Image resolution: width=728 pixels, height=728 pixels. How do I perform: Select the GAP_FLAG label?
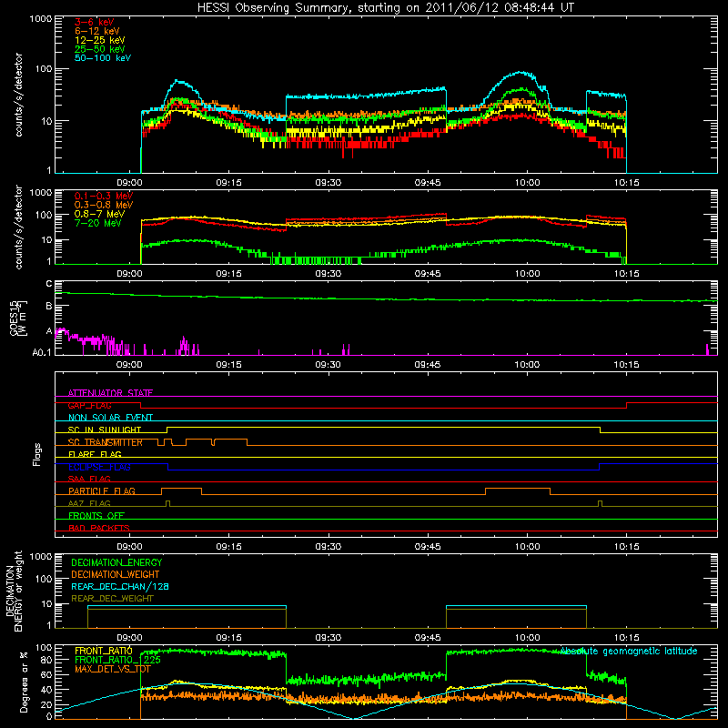pyautogui.click(x=89, y=405)
